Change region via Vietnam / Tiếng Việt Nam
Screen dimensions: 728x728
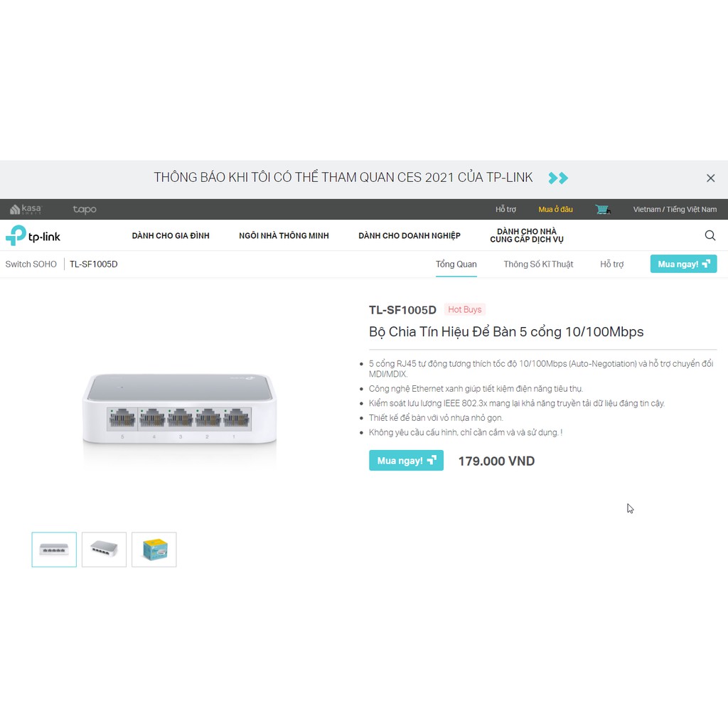coord(675,210)
